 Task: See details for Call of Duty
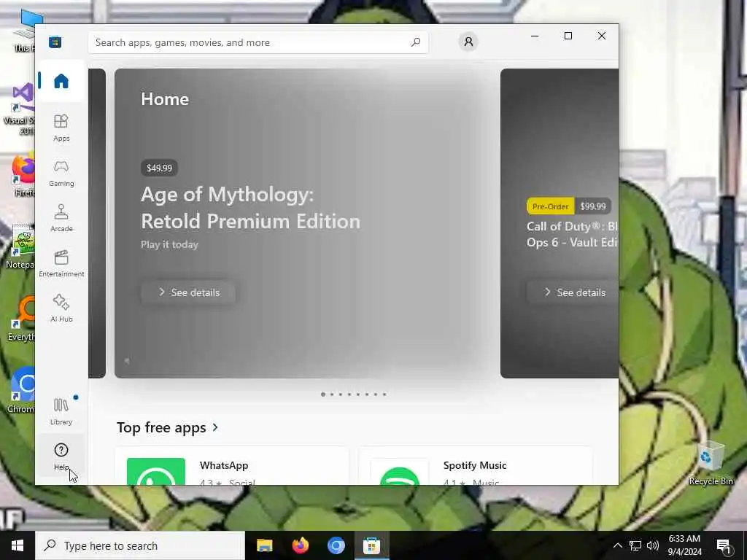point(573,292)
